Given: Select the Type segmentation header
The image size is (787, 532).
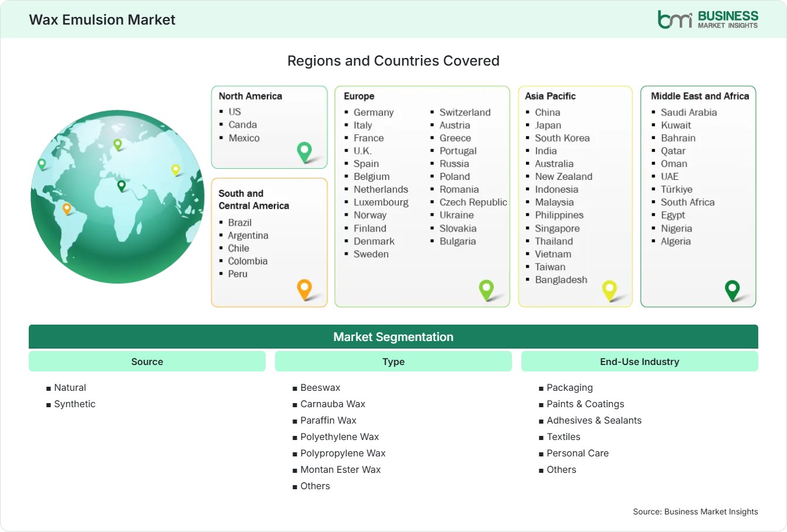Looking at the screenshot, I should [x=393, y=362].
